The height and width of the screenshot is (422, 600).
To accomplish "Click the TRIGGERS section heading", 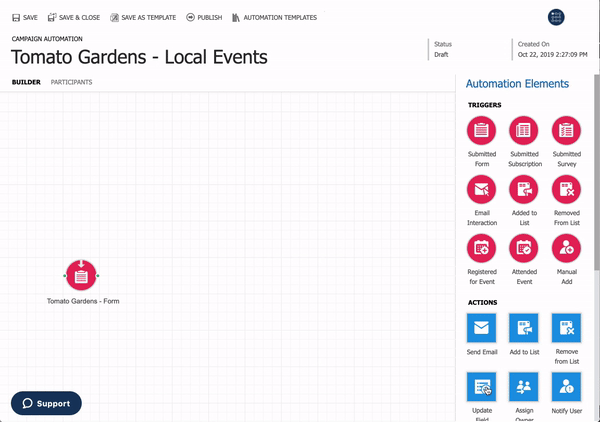I will click(484, 105).
